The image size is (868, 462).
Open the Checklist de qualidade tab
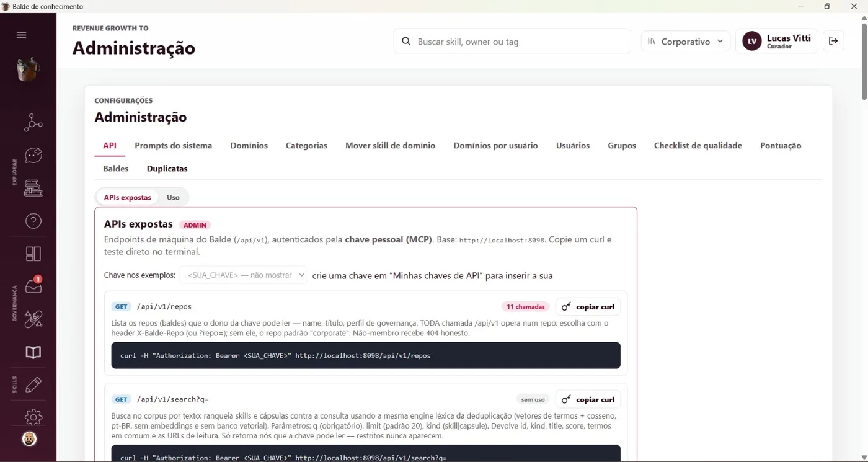click(x=698, y=146)
